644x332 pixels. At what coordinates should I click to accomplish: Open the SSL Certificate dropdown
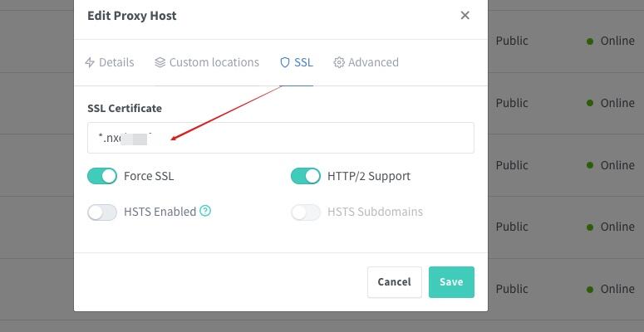pyautogui.click(x=281, y=138)
